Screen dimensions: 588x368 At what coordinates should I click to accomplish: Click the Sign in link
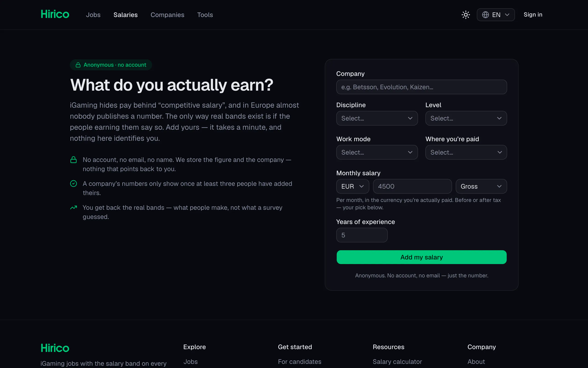[533, 14]
